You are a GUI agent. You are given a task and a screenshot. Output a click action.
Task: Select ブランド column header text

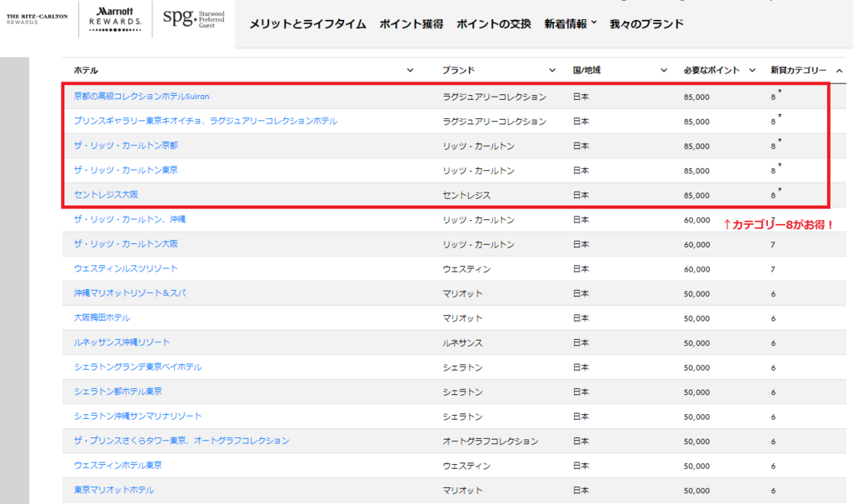click(x=459, y=70)
